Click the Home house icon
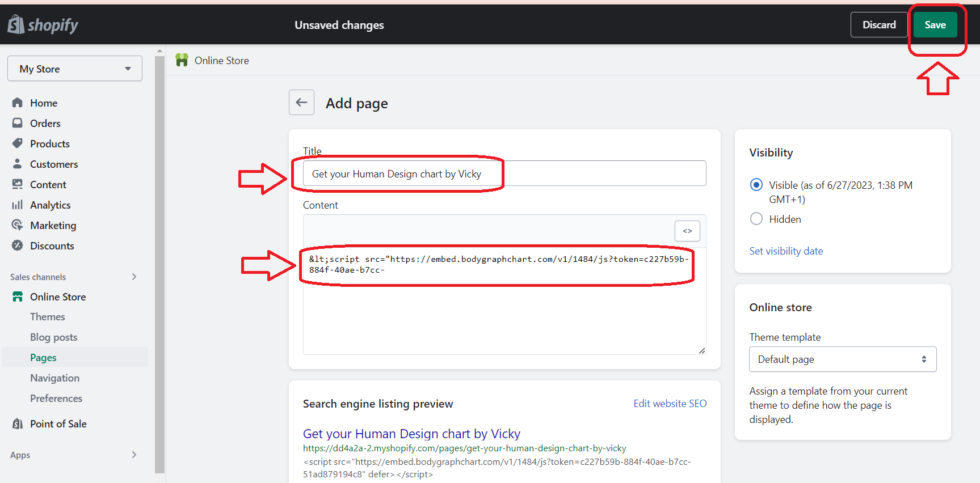This screenshot has width=980, height=483. point(18,103)
